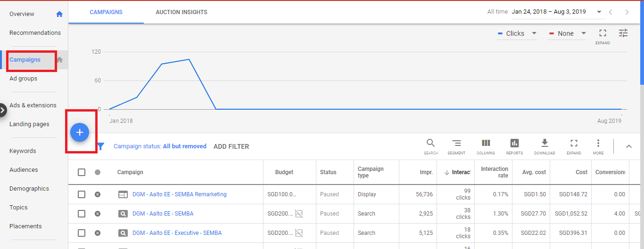Open the More options menu
The image size is (644, 249).
(598, 146)
